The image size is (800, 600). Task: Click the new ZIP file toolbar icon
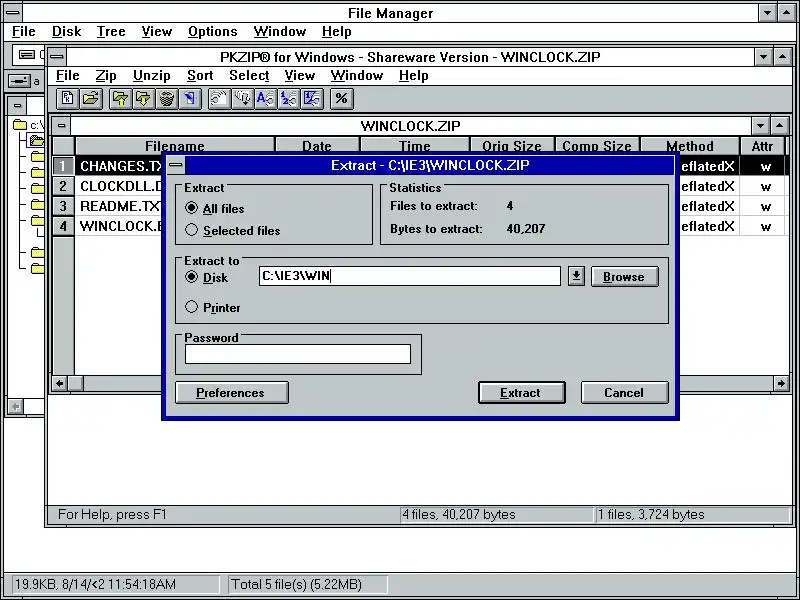67,98
